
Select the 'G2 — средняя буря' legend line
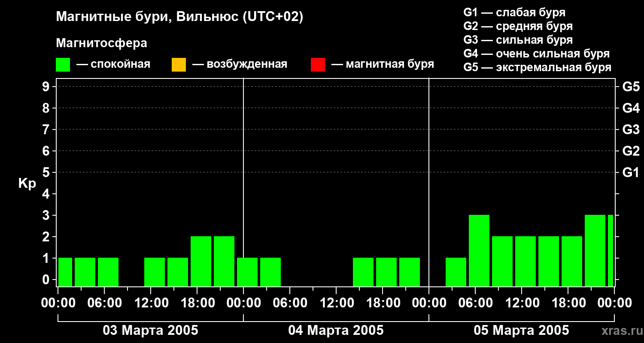(x=518, y=26)
